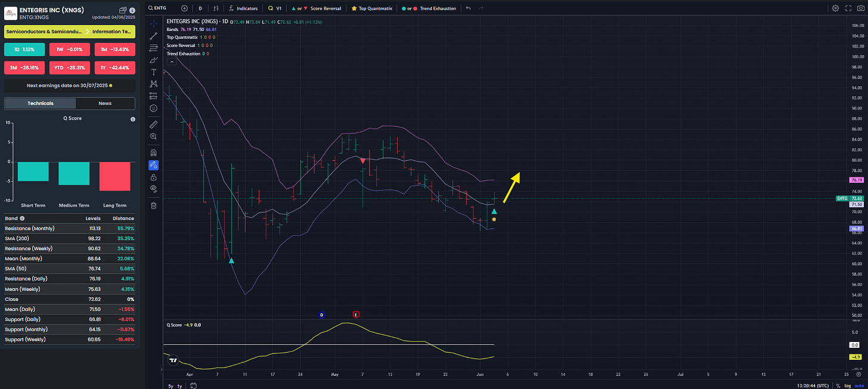
Task: Select the 1Y performance tile
Action: click(x=115, y=68)
